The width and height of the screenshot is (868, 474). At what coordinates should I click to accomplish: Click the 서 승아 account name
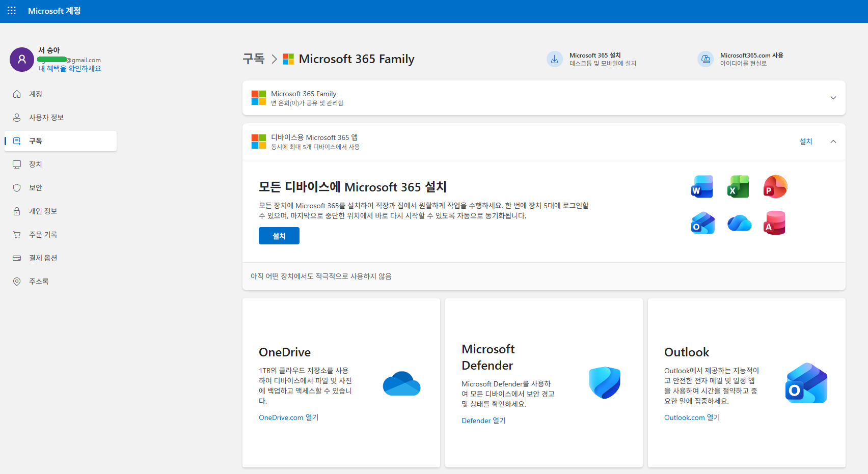click(49, 50)
